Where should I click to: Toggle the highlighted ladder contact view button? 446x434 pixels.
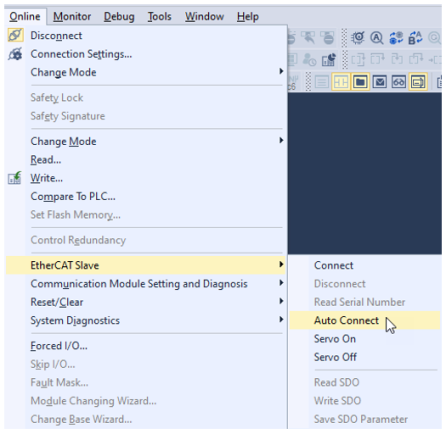pyautogui.click(x=341, y=82)
